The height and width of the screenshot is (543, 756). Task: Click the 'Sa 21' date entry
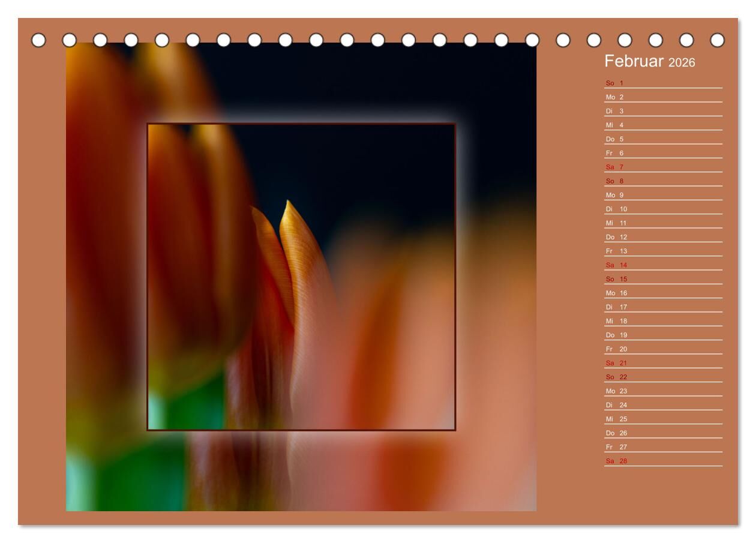pyautogui.click(x=616, y=363)
